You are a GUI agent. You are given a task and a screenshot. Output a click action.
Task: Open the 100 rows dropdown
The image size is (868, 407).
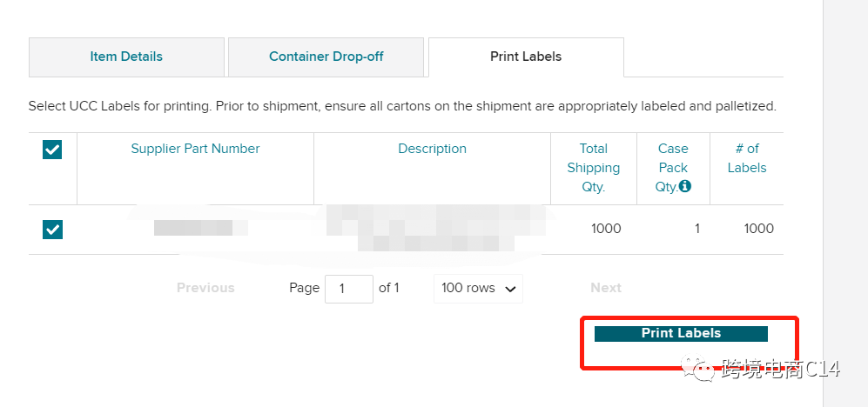(478, 288)
